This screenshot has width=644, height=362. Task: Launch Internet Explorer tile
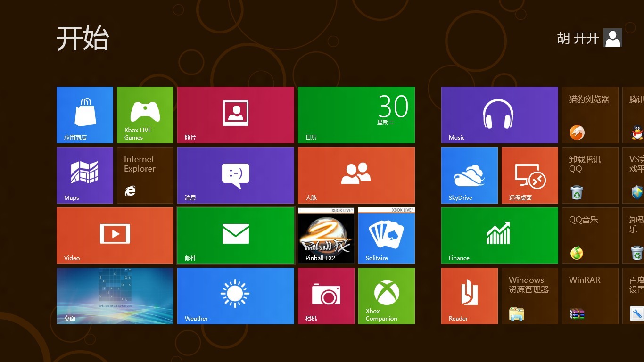pos(145,175)
